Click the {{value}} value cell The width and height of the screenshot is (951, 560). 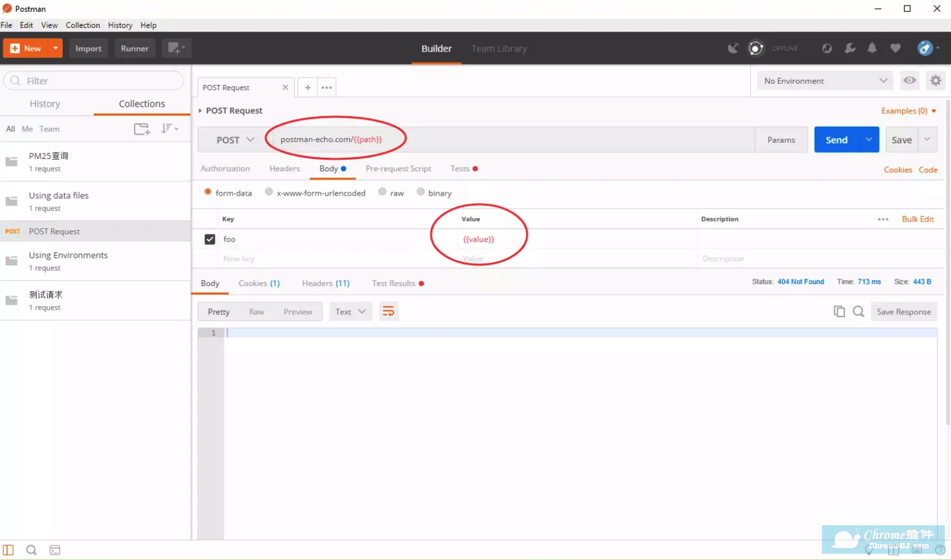pos(577,239)
